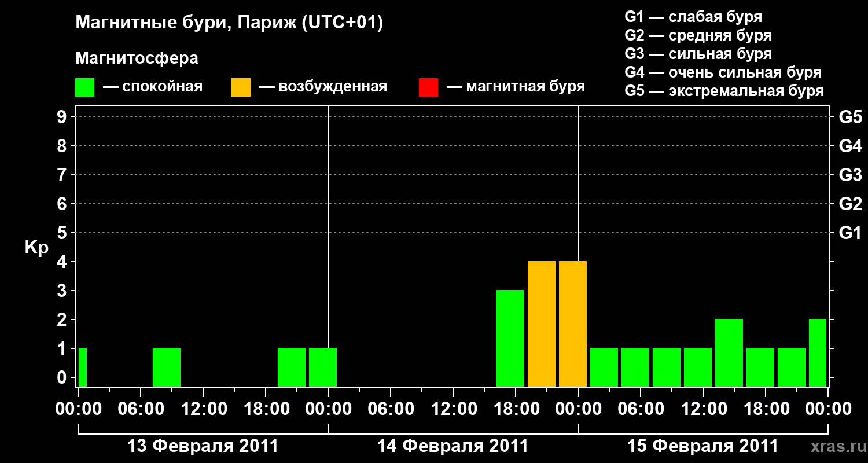Click "G2 — средняя буря" legend line
The width and height of the screenshot is (868, 463).
tap(698, 35)
